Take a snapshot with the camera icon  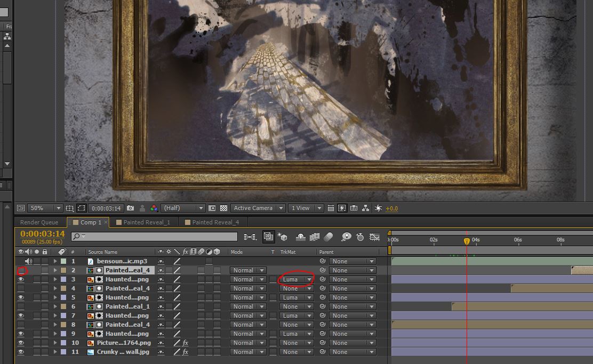tap(131, 208)
